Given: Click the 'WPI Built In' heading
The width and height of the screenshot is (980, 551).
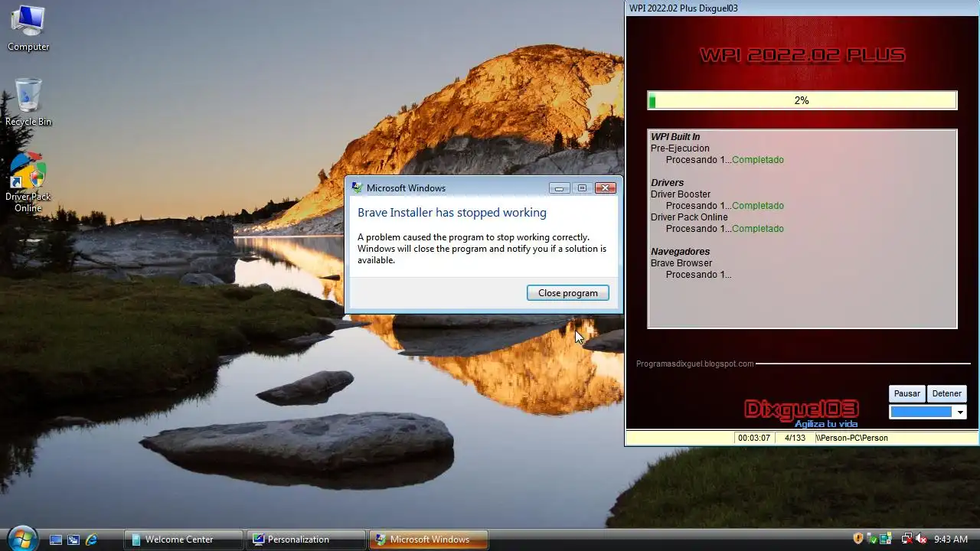Looking at the screenshot, I should click(675, 137).
